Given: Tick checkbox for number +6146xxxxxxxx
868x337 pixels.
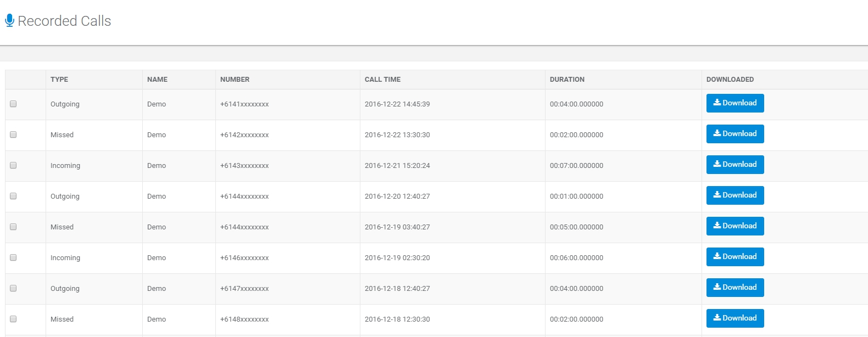Looking at the screenshot, I should click(13, 257).
